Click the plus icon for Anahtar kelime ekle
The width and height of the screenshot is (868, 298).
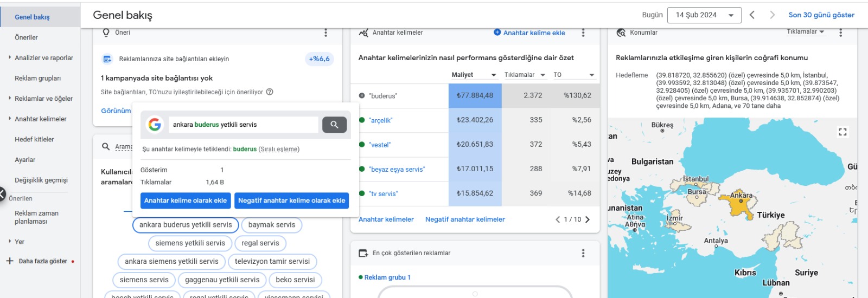(x=497, y=33)
